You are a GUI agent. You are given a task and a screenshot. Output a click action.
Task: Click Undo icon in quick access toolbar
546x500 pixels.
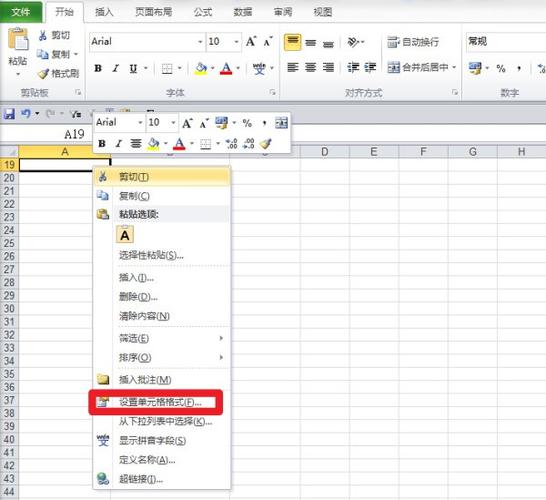point(25,114)
